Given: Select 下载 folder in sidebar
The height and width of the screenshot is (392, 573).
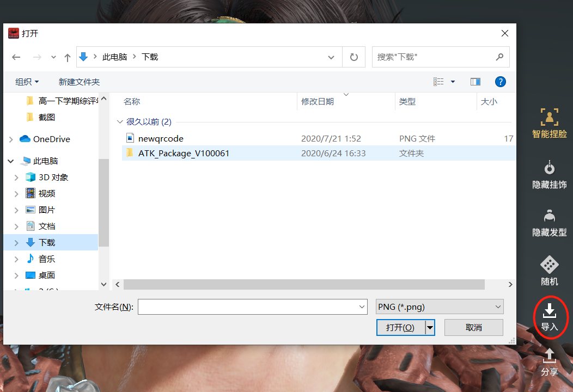Looking at the screenshot, I should [x=51, y=242].
